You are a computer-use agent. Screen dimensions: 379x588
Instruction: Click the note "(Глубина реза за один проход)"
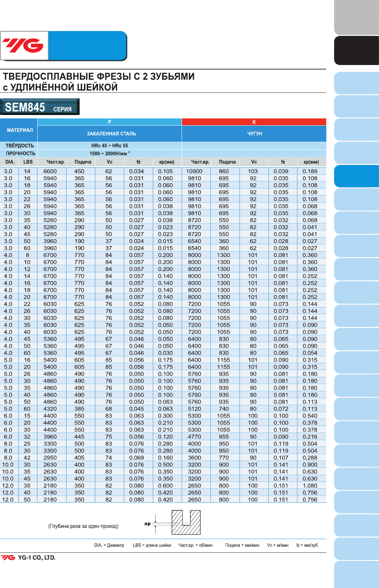click(x=83, y=526)
